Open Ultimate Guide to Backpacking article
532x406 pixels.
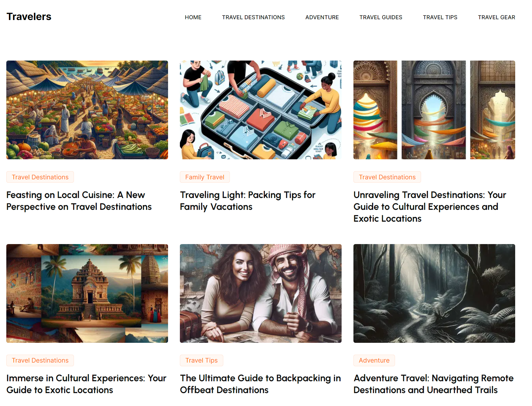click(260, 384)
